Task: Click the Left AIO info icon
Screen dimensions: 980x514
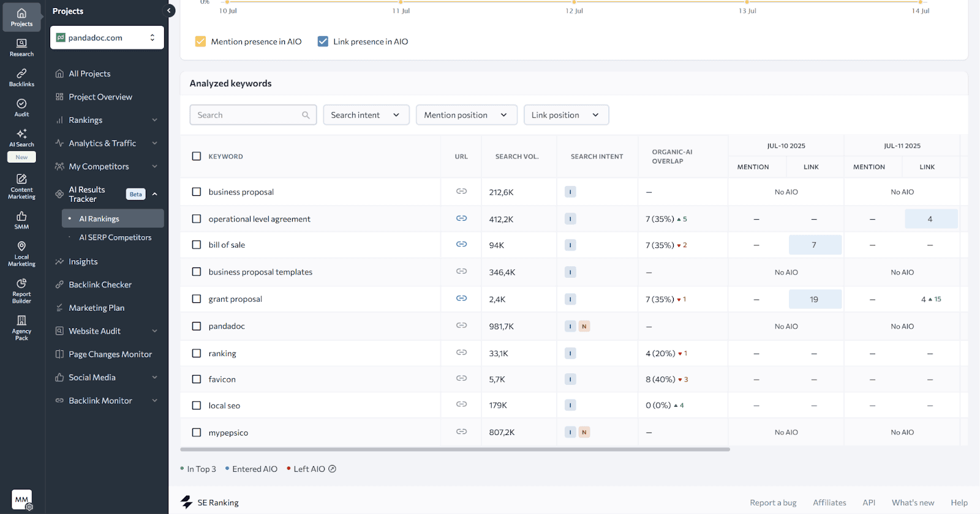Action: pos(332,469)
